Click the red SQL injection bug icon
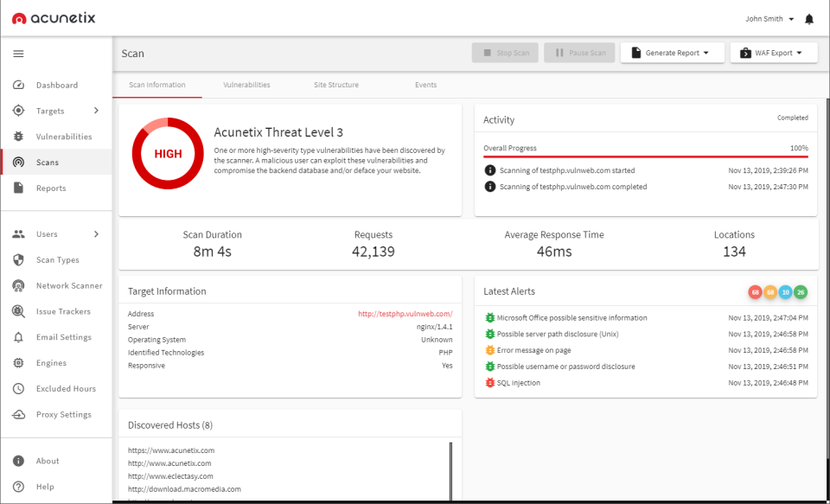The height and width of the screenshot is (504, 830). [x=489, y=383]
